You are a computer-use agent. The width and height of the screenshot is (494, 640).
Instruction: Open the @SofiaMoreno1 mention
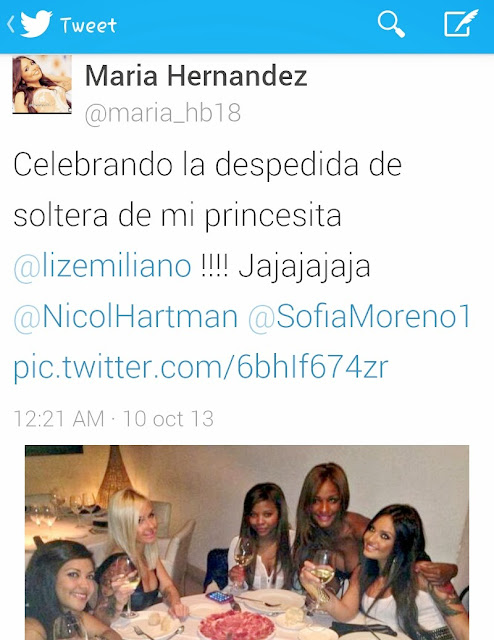point(360,317)
